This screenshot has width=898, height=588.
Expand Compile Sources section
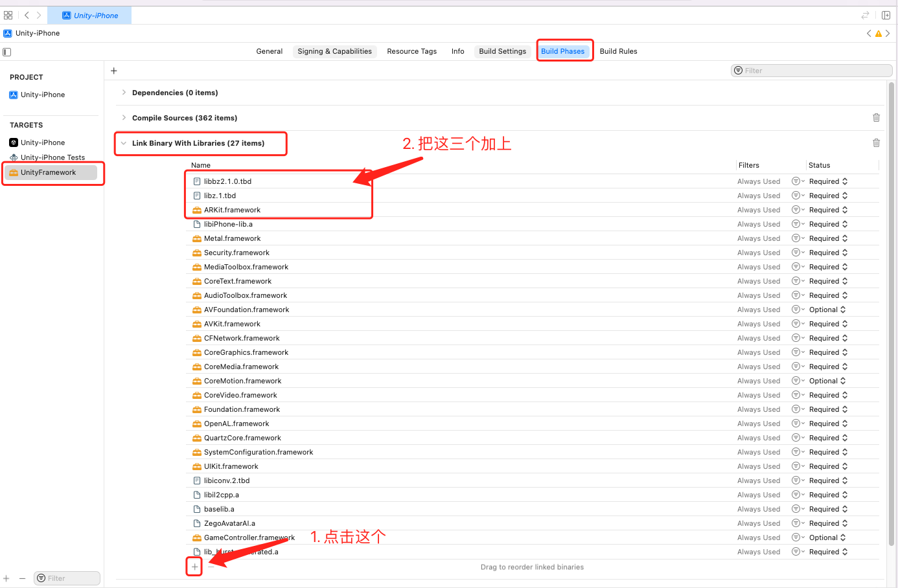(x=124, y=118)
